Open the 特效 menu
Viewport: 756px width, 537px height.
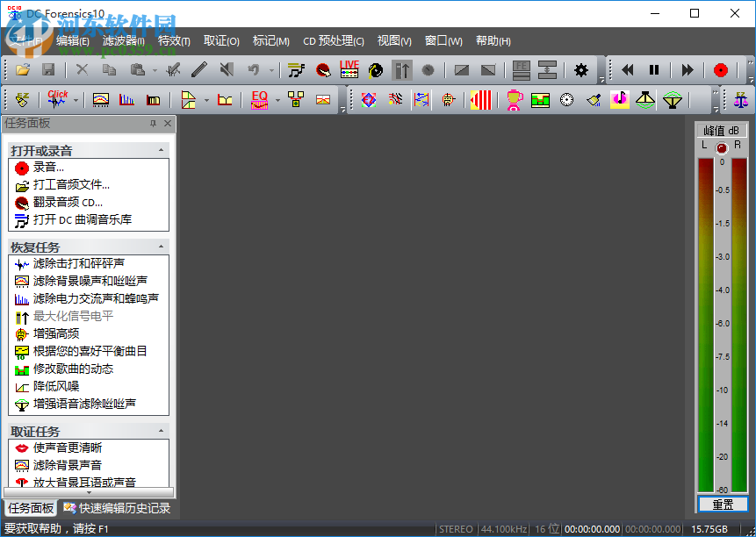tap(174, 41)
